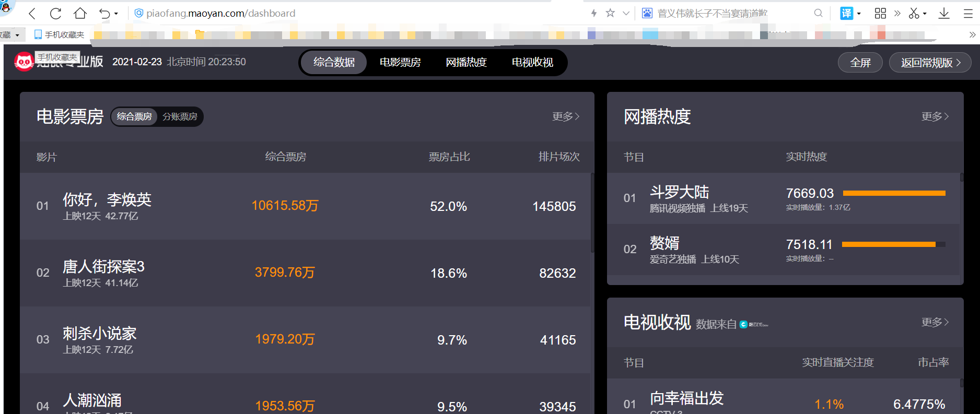Click the 实时热度 column header
The image size is (980, 414).
[807, 157]
